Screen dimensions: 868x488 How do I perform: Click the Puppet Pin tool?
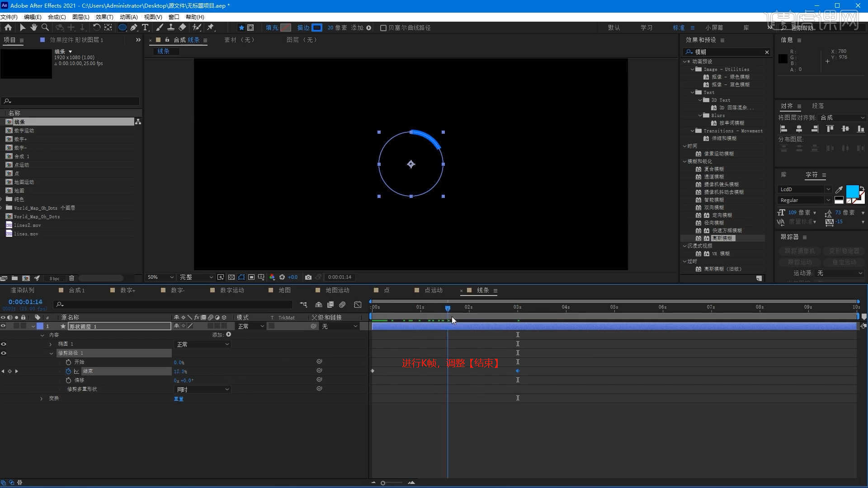click(210, 28)
